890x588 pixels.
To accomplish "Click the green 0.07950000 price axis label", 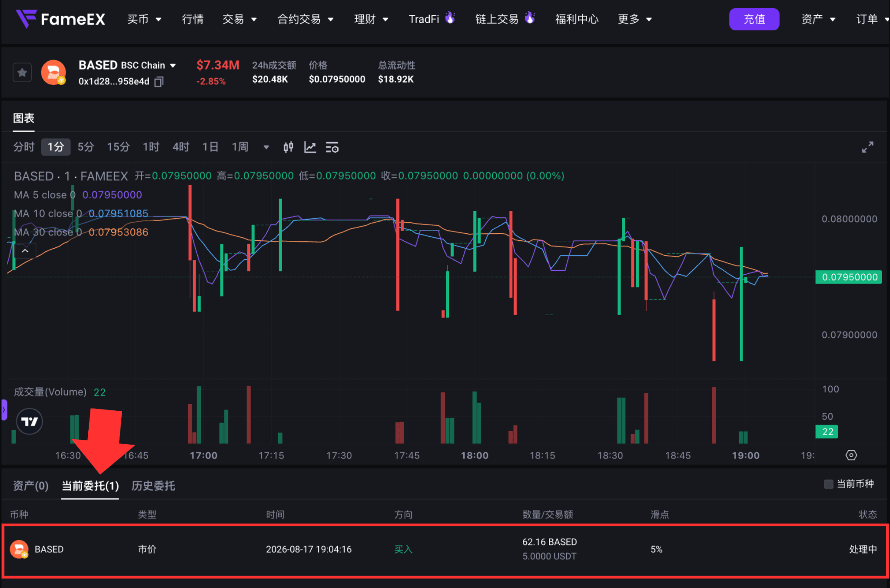I will tap(849, 277).
